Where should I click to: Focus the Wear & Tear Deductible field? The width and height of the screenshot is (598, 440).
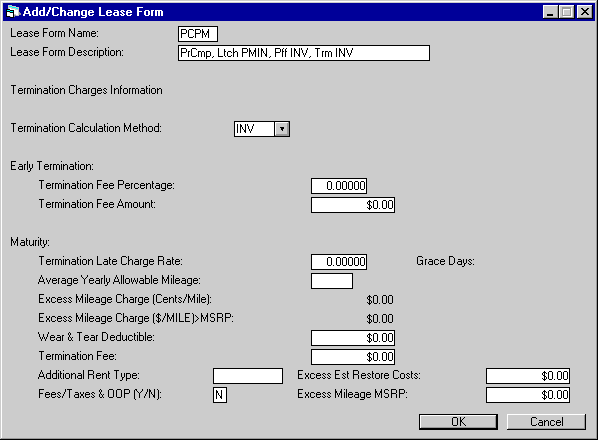pyautogui.click(x=353, y=338)
